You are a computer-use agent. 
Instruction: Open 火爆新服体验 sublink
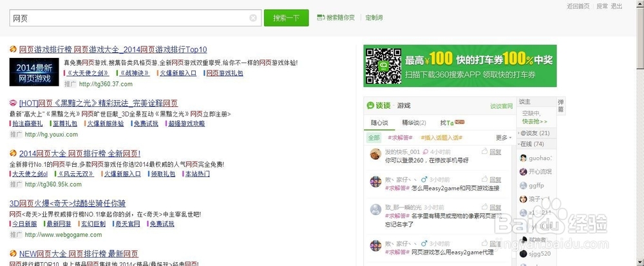click(x=105, y=124)
